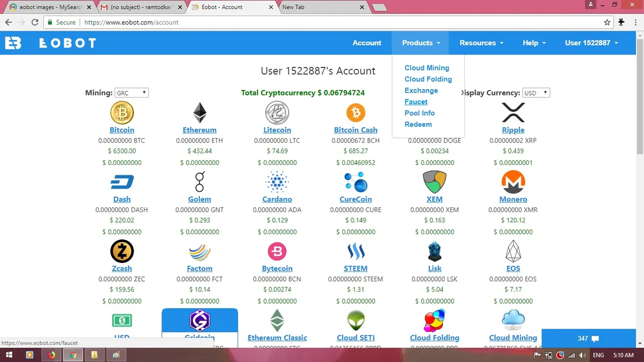This screenshot has width=644, height=362.
Task: Reload the page using refresh button
Action: click(x=35, y=22)
